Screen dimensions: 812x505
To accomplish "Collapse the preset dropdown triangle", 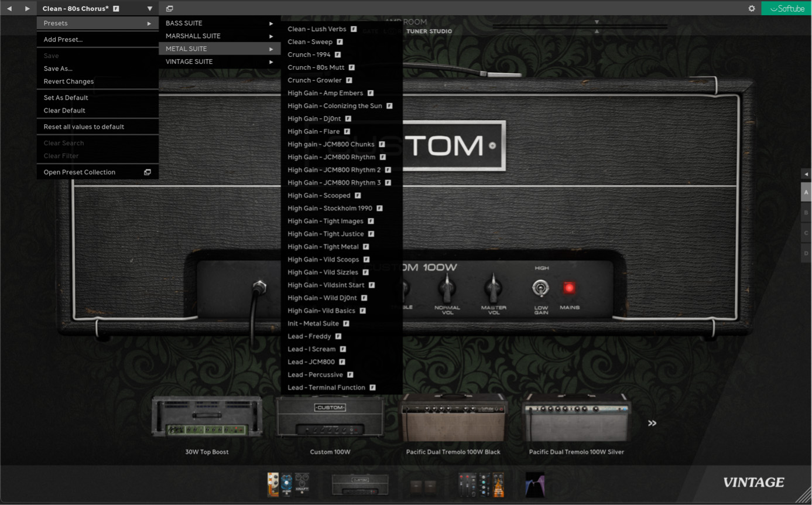I will [x=150, y=8].
